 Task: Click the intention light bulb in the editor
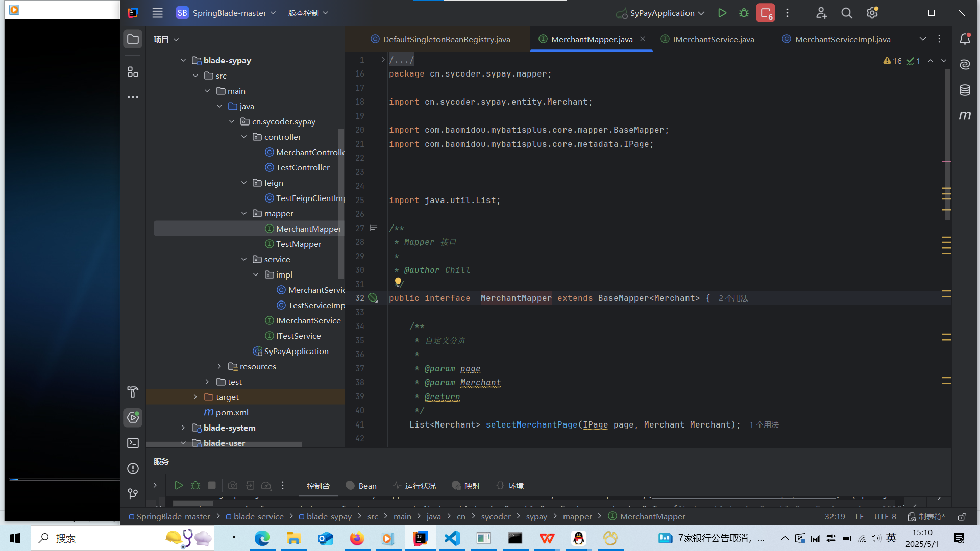398,282
